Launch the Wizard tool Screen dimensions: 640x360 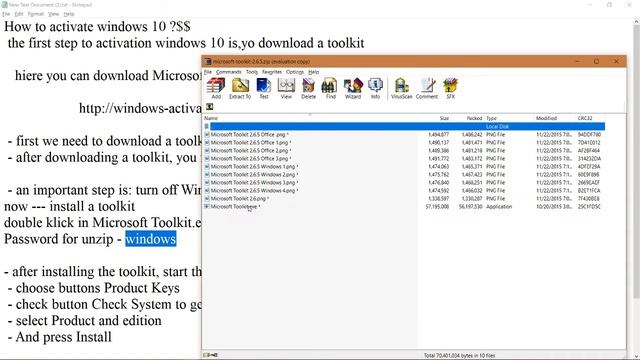tap(353, 89)
